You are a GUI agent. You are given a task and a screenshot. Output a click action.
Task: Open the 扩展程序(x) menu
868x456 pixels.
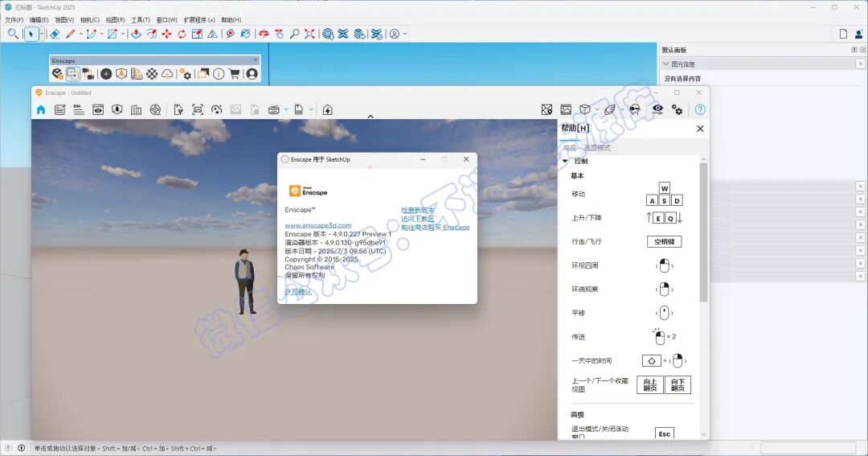click(199, 20)
